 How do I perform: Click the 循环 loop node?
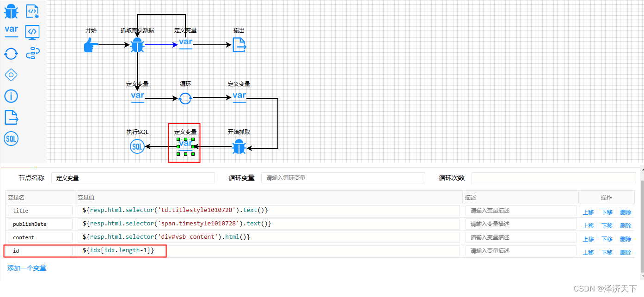(x=185, y=98)
